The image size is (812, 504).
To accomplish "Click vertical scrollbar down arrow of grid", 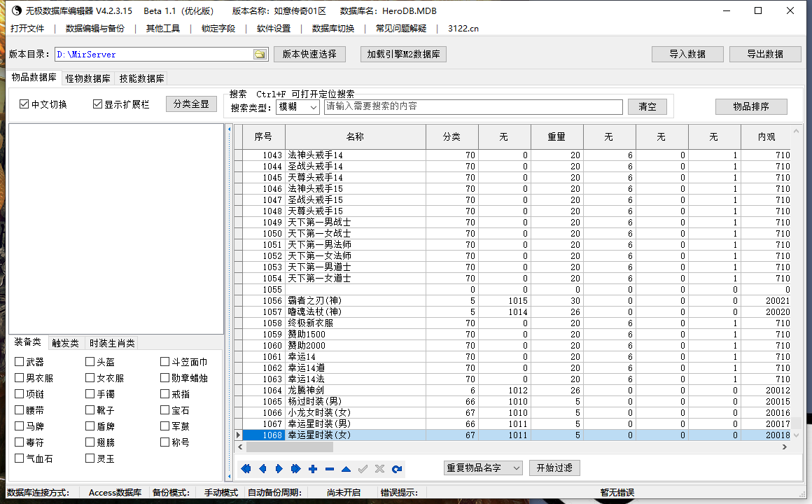I will pos(797,435).
